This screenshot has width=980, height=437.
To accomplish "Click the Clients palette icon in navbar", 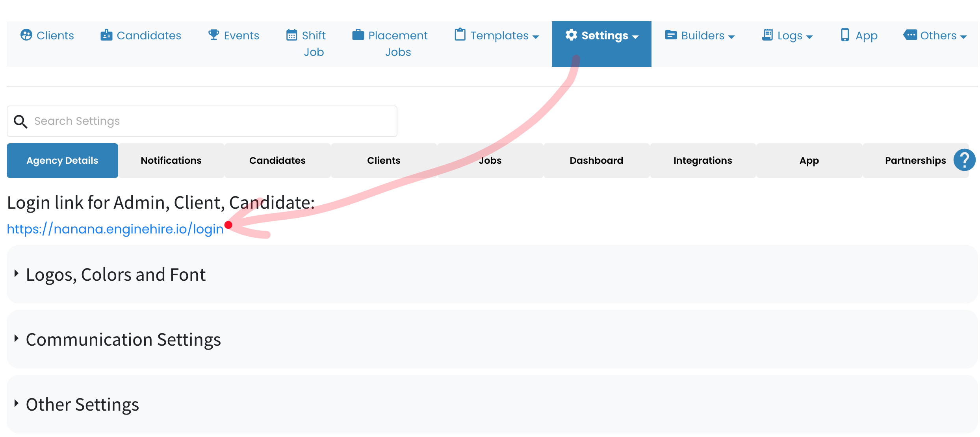I will coord(26,35).
